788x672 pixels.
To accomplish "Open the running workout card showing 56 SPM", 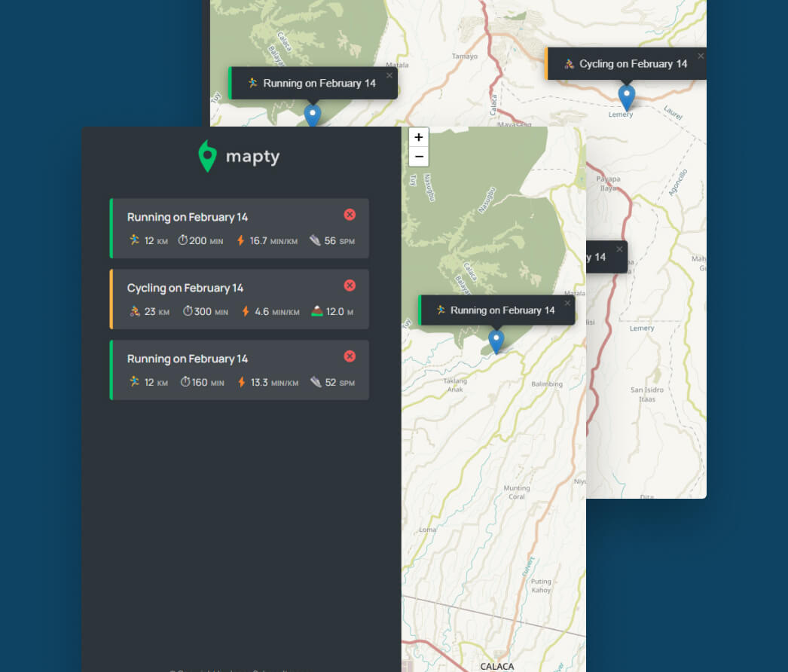I will tap(240, 228).
